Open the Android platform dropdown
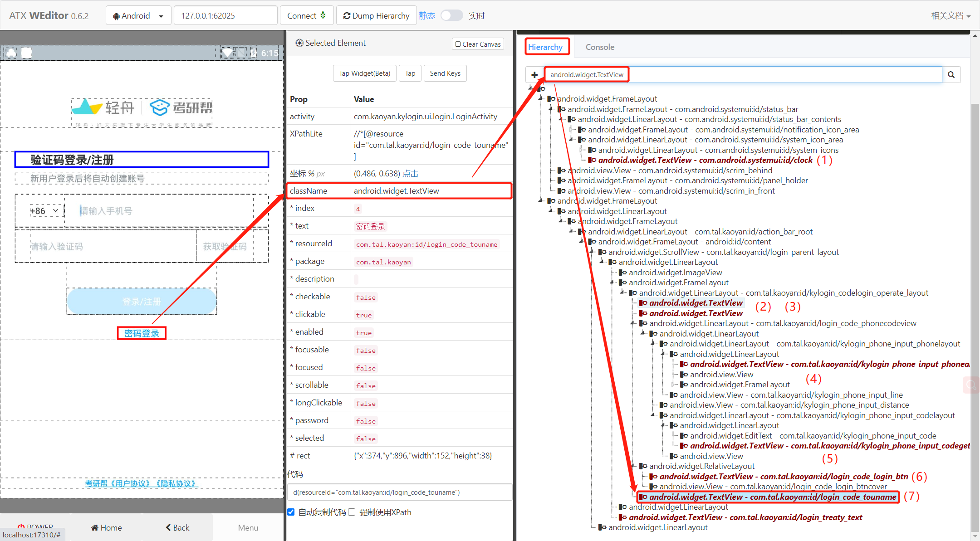This screenshot has width=980, height=541. 138,16
